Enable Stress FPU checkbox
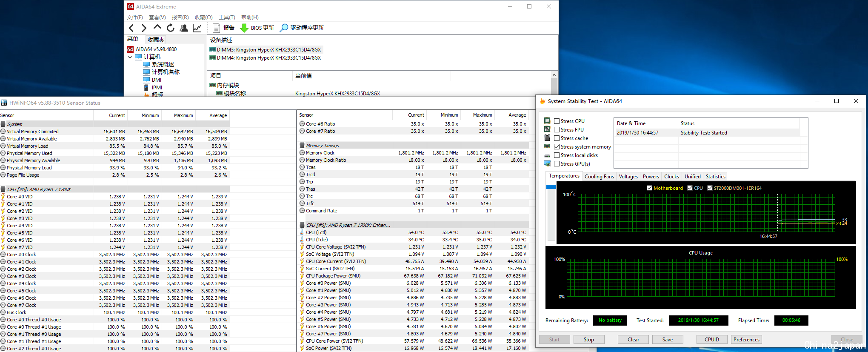 coord(557,130)
